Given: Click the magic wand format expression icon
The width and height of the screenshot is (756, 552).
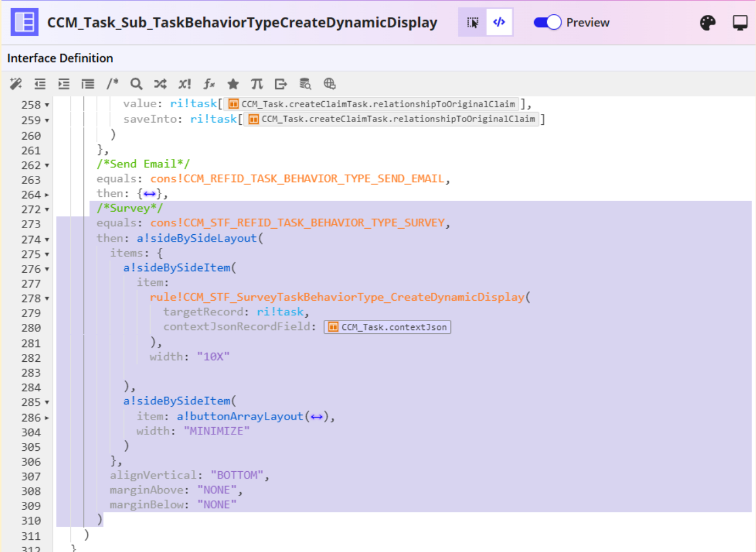Looking at the screenshot, I should 16,84.
